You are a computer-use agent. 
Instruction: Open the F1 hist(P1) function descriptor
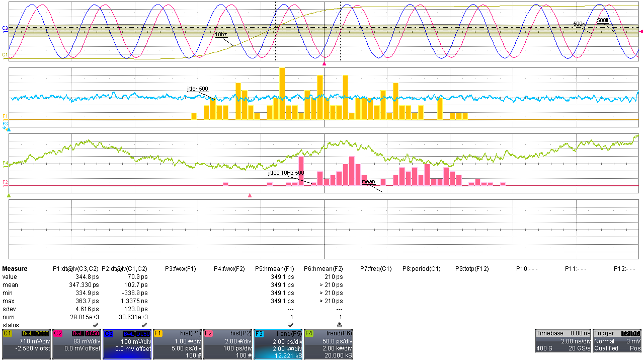click(177, 344)
